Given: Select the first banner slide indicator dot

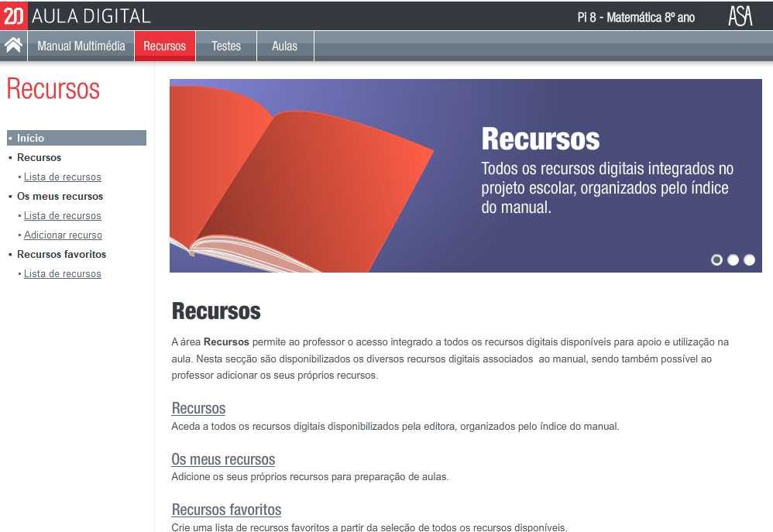Looking at the screenshot, I should click(716, 260).
